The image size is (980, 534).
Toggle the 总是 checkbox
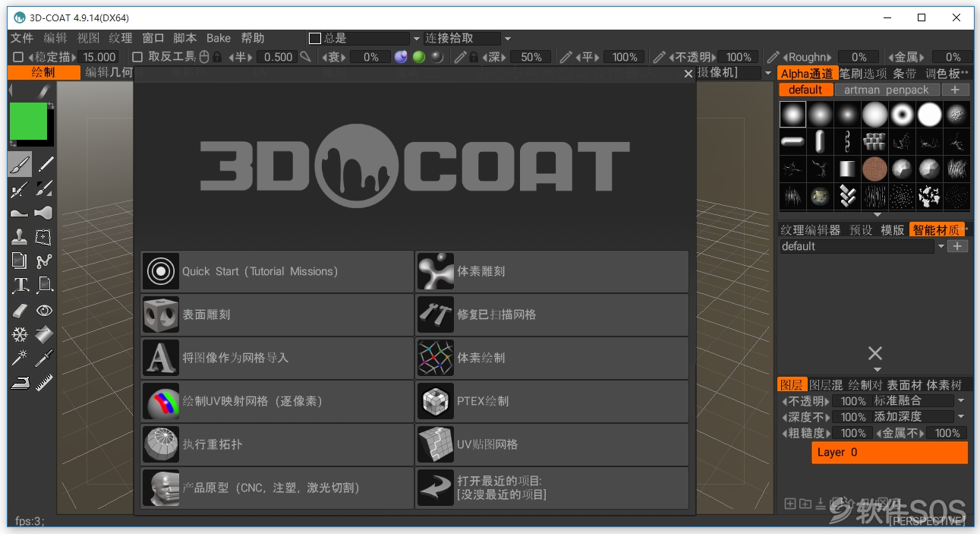point(315,38)
